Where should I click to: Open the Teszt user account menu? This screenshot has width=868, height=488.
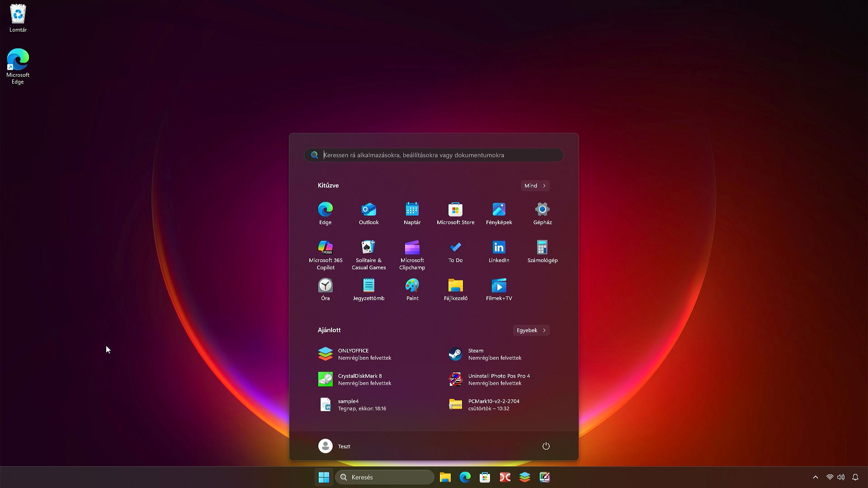pyautogui.click(x=335, y=446)
